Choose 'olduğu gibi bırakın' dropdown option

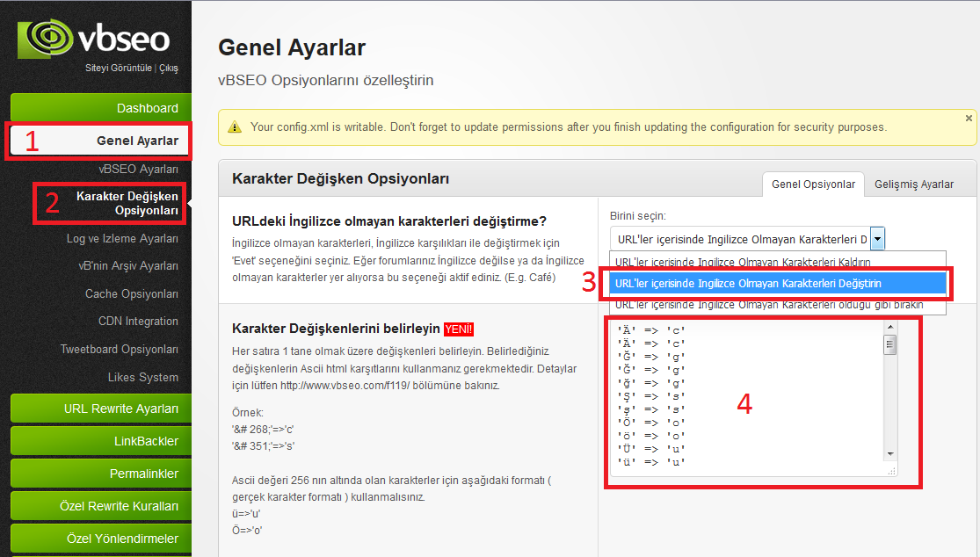pos(778,306)
